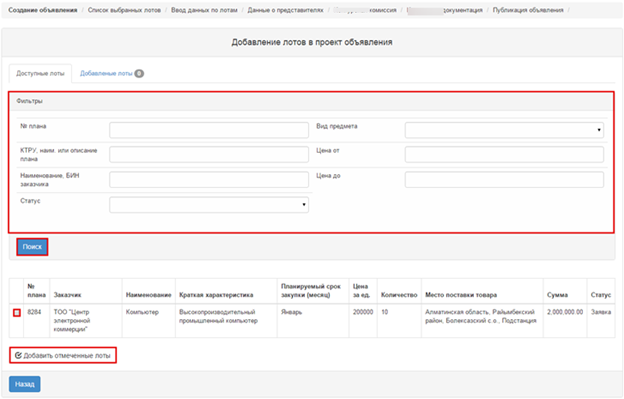This screenshot has width=624, height=399.
Task: Click the Заявка status cell
Action: 601,321
